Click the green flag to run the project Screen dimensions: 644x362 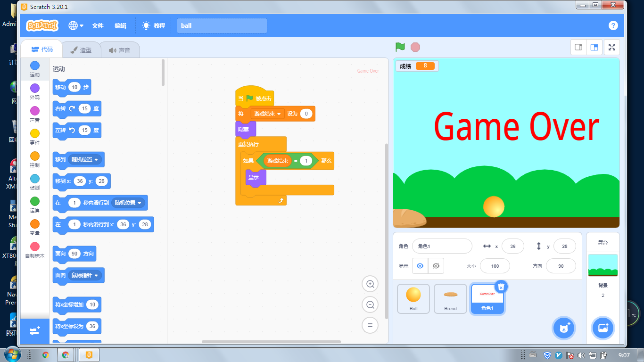[x=400, y=47]
